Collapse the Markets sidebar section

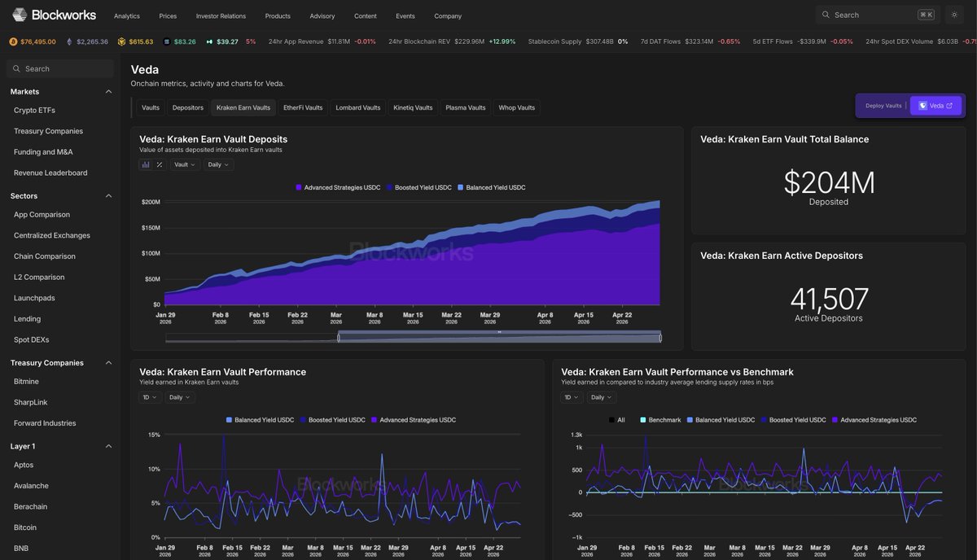(109, 91)
